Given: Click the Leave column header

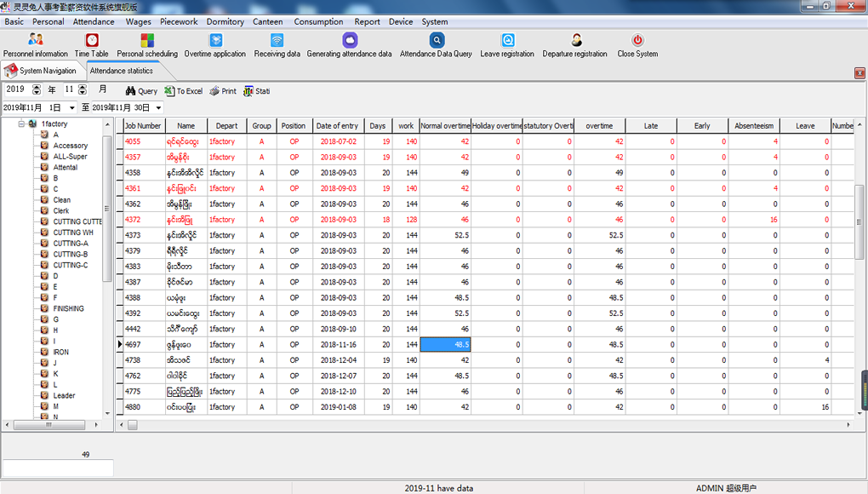Looking at the screenshot, I should tap(805, 126).
